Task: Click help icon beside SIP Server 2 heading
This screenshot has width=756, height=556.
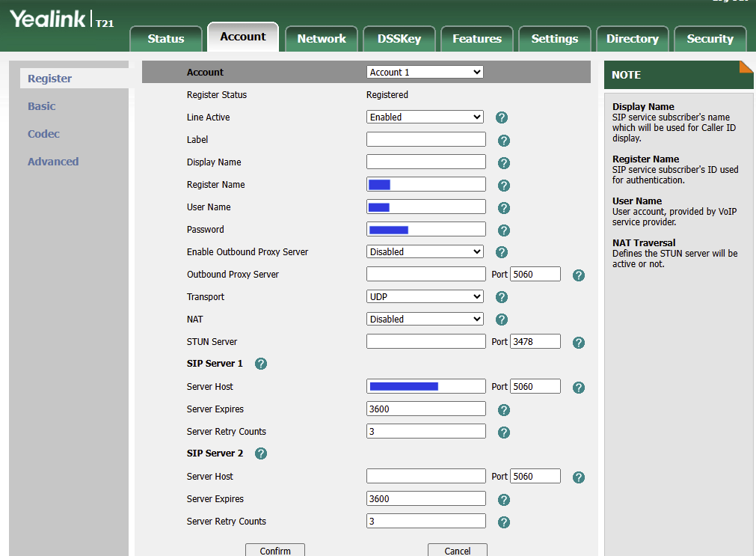Action: point(261,453)
